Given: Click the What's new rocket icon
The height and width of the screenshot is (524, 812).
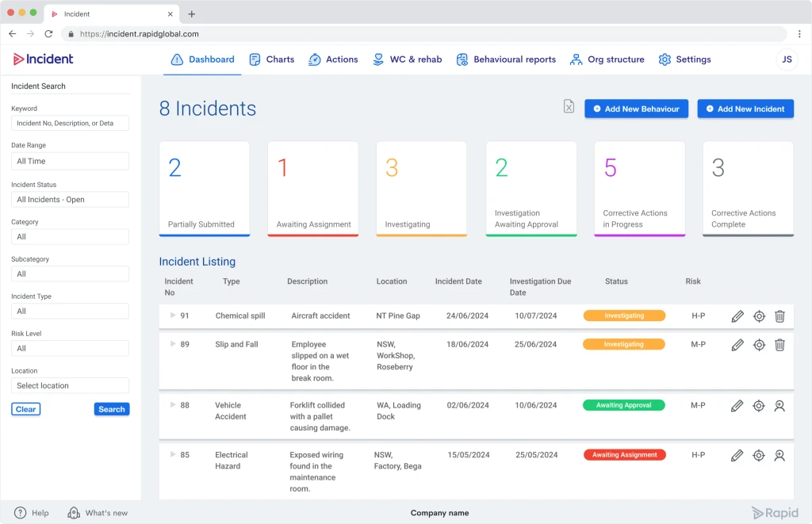Looking at the screenshot, I should pos(74,513).
